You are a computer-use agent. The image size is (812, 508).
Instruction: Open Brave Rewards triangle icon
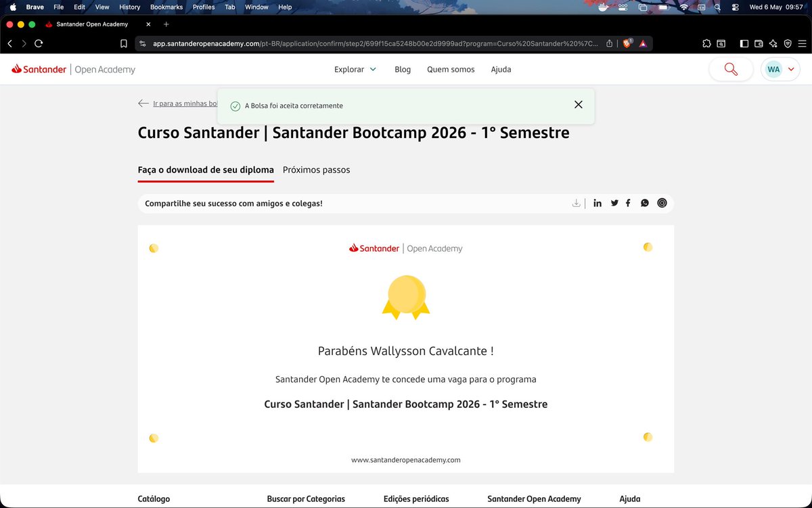(x=643, y=43)
